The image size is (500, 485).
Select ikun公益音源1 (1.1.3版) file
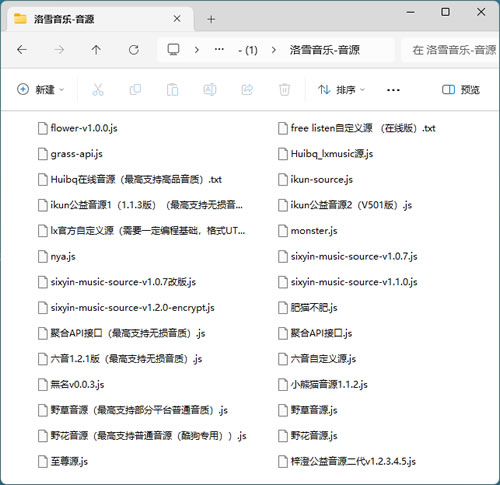140,205
